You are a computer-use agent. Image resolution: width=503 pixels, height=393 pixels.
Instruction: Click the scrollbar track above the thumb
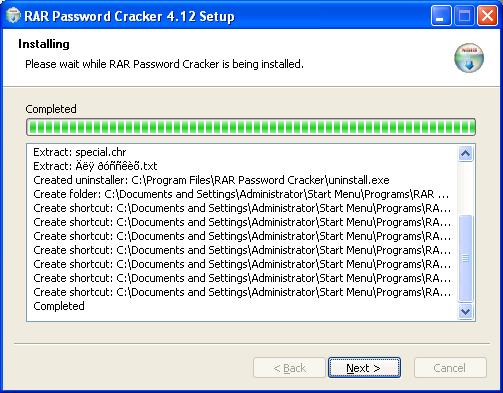[x=465, y=188]
